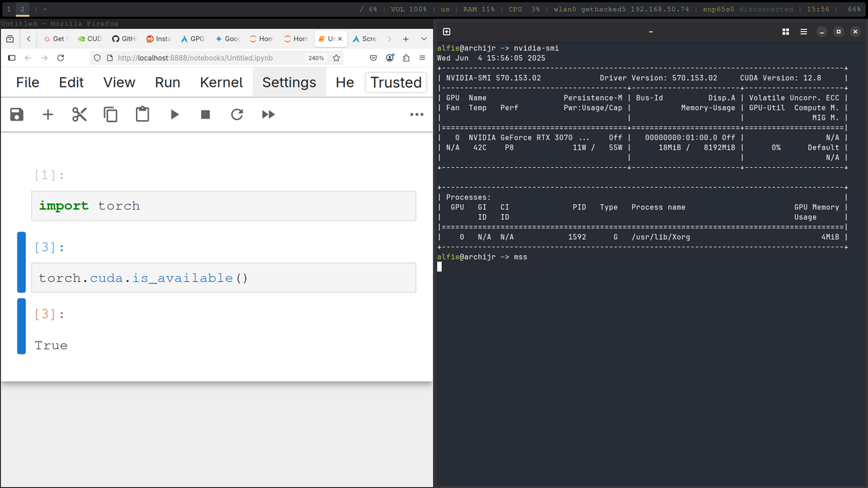Open the terminal hamburger menu
The height and width of the screenshot is (488, 868).
(x=804, y=32)
